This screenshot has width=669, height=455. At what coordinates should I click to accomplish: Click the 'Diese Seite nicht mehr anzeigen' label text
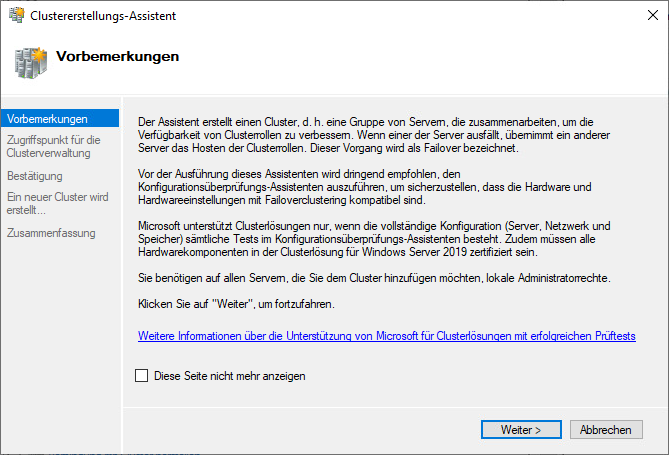click(x=229, y=376)
